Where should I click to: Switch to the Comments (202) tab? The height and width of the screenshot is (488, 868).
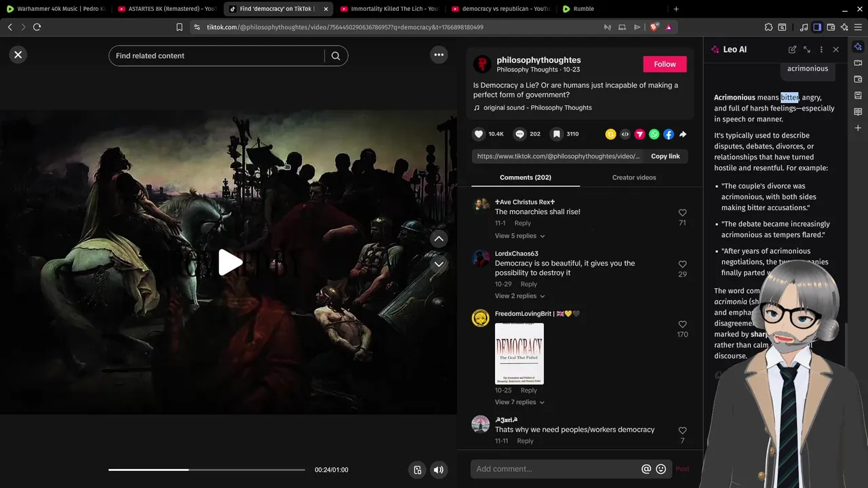[526, 178]
